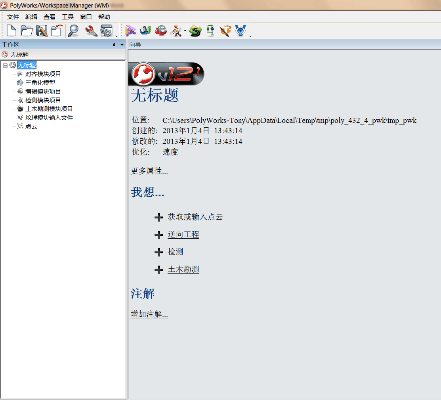Select 点云 in workspace tree
The width and height of the screenshot is (441, 400).
(31, 126)
